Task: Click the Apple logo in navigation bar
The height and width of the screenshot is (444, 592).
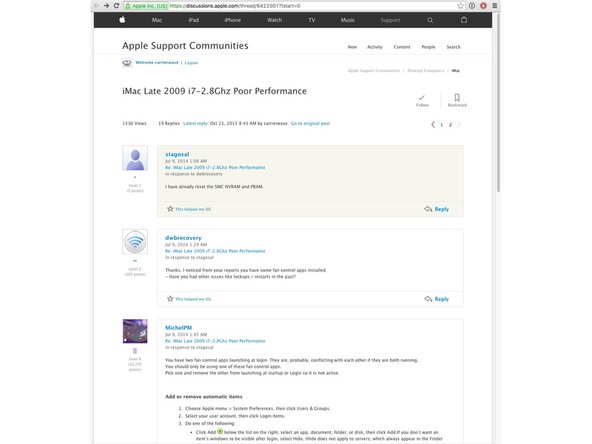Action: tap(122, 20)
